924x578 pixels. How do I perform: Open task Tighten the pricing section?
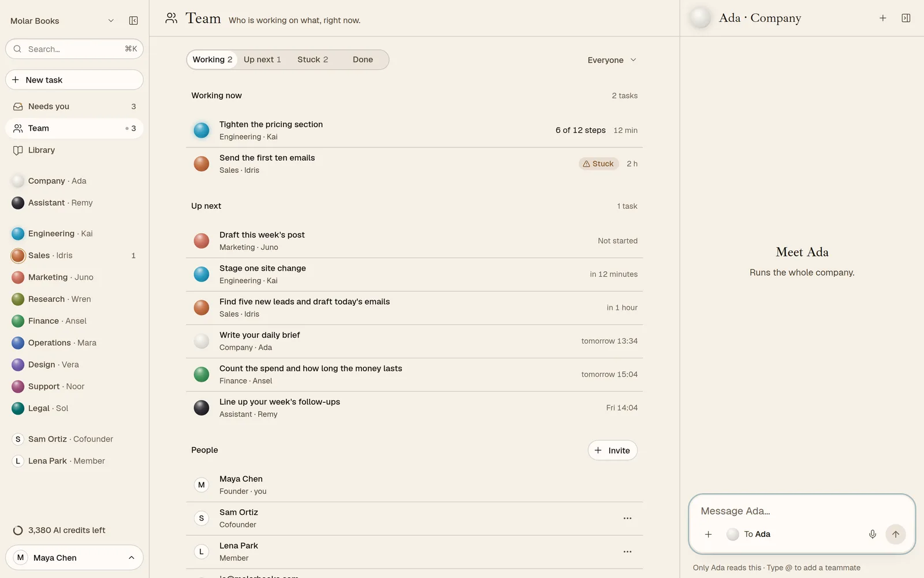(x=414, y=131)
